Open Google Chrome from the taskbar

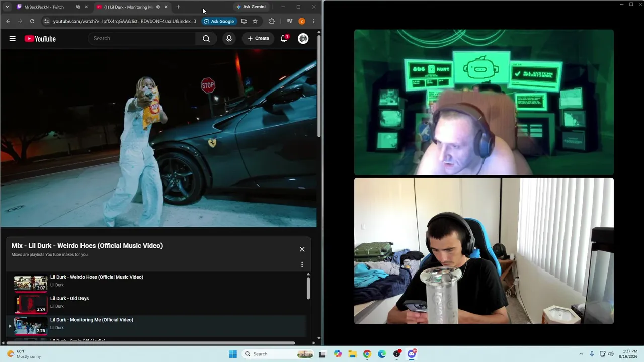pyautogui.click(x=367, y=354)
